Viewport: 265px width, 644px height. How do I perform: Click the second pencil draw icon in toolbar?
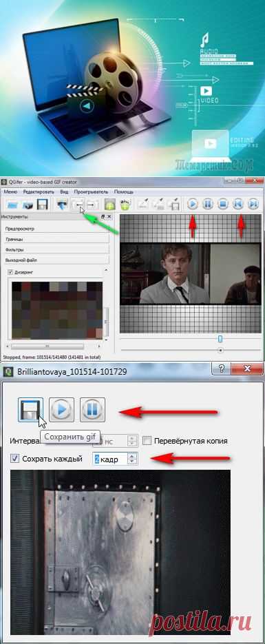[x=160, y=204]
